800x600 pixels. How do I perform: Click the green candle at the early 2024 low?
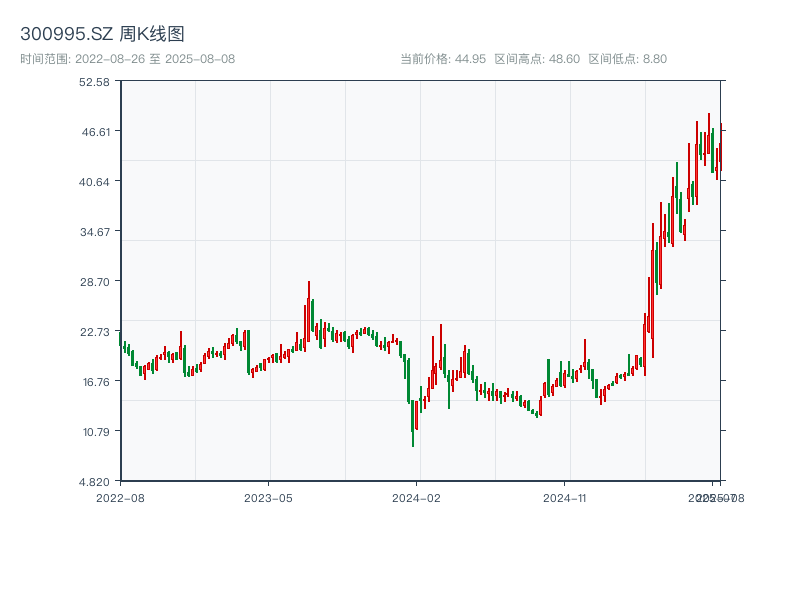(413, 423)
